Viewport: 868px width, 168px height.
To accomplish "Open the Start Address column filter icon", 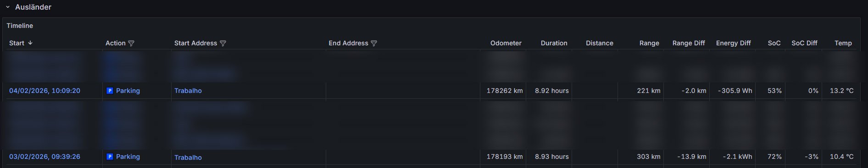I will pos(223,43).
